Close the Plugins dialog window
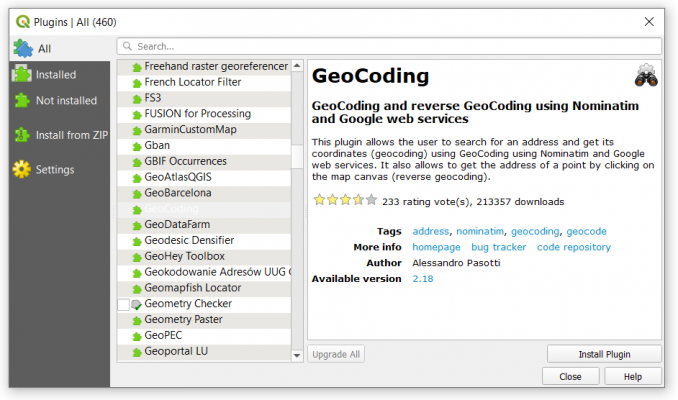The width and height of the screenshot is (678, 400). (649, 22)
